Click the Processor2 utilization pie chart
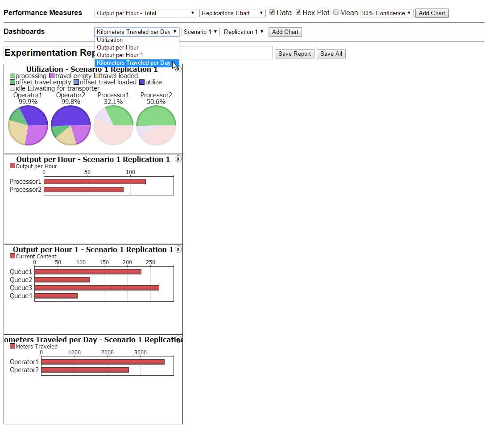This screenshot has height=448, width=488. [x=156, y=125]
